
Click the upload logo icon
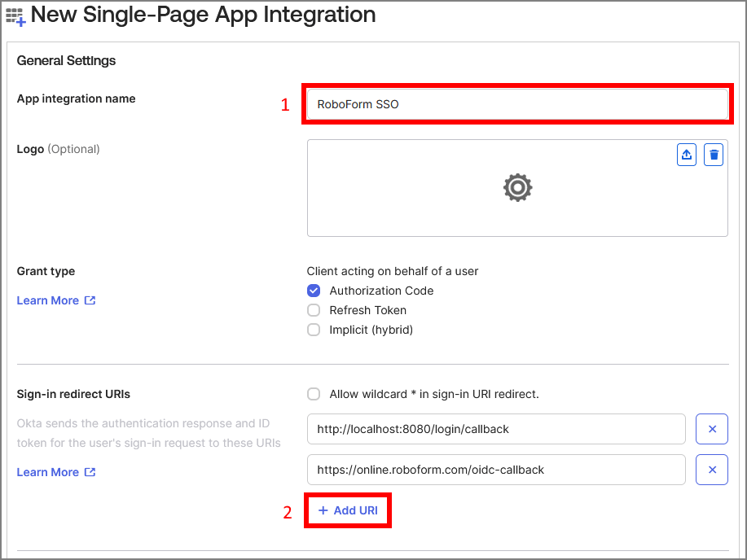(x=686, y=155)
